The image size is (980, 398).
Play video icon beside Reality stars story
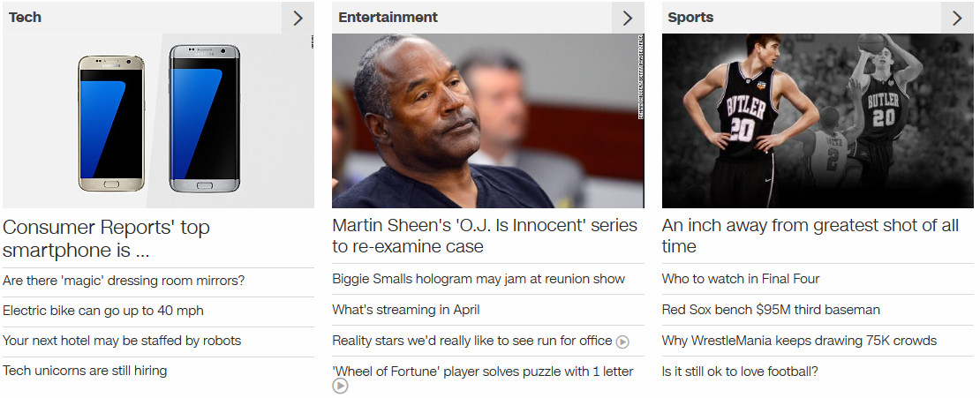(622, 342)
